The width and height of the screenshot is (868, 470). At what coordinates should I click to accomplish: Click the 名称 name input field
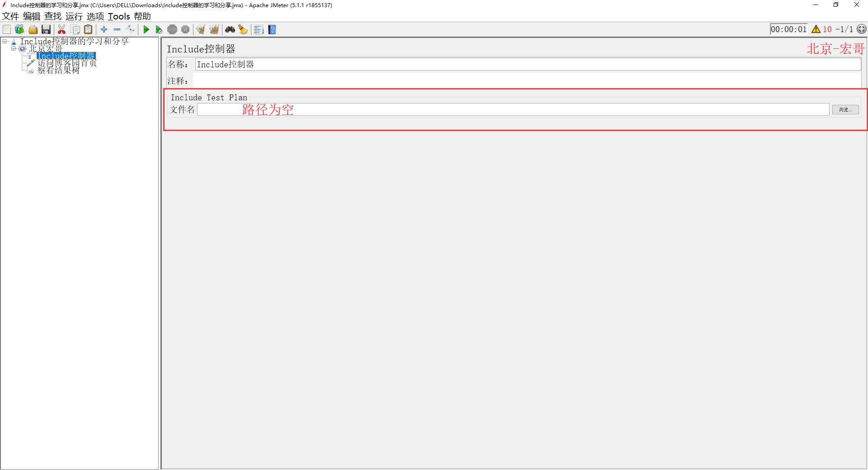click(528, 65)
